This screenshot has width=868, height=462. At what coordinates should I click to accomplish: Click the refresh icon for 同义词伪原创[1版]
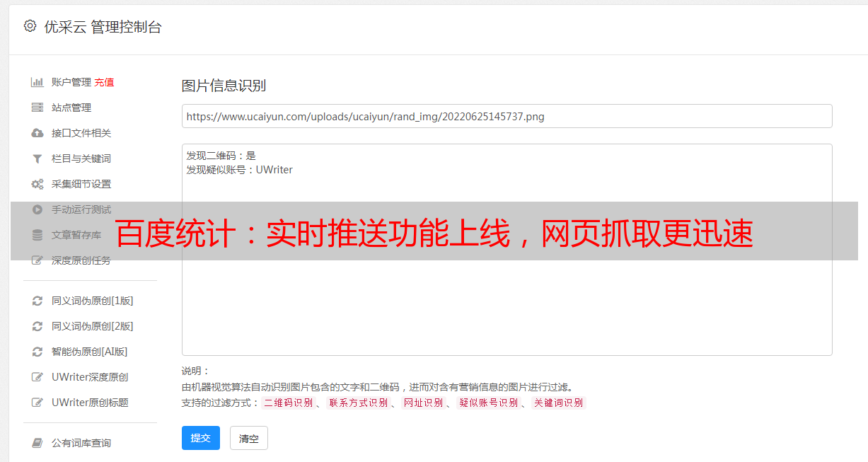[37, 301]
